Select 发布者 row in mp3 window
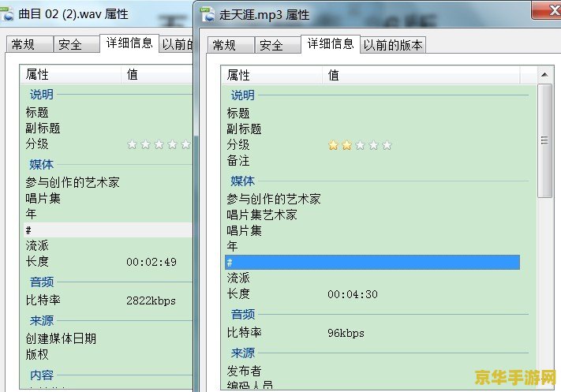 pyautogui.click(x=372, y=371)
